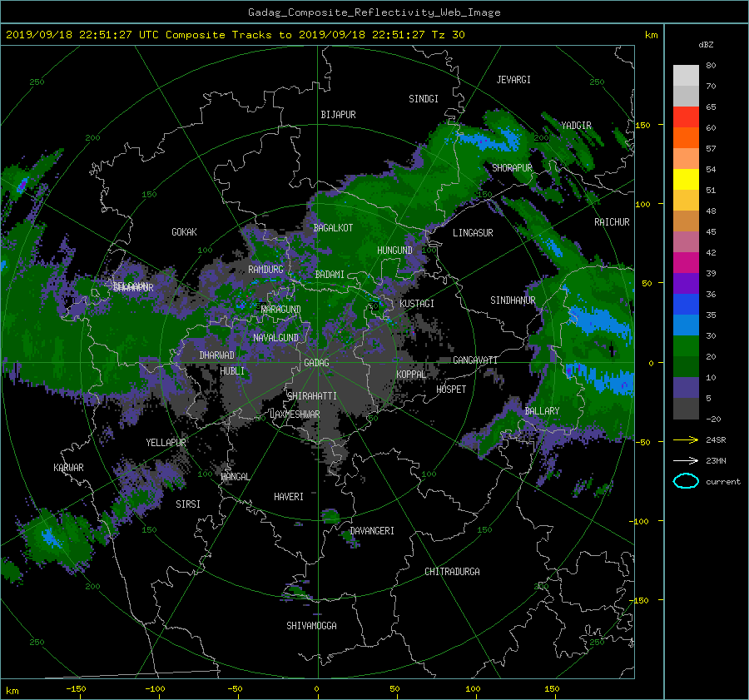Screen dimensions: 749x700
Task: Click the SHIRAHATTI city label
Action: tap(312, 396)
